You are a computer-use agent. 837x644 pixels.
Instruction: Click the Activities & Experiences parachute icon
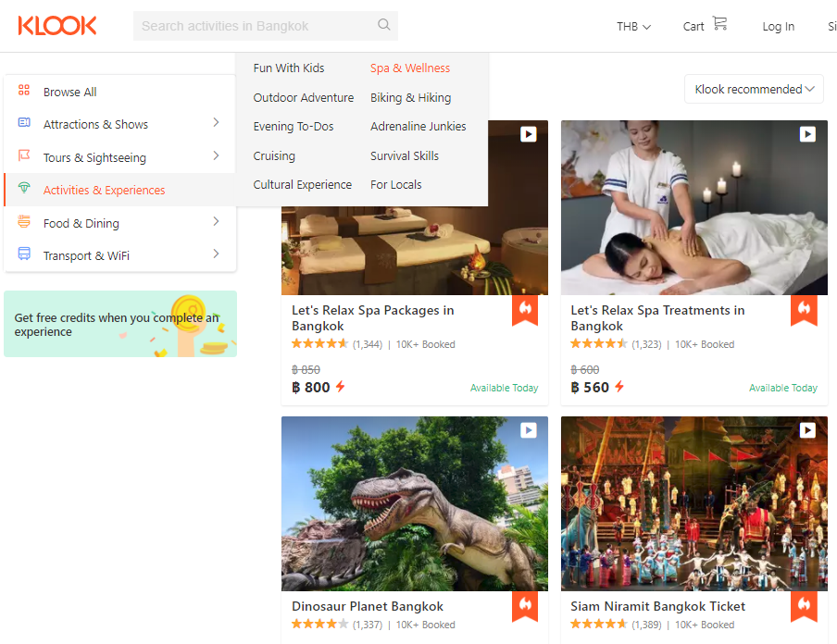click(x=24, y=188)
